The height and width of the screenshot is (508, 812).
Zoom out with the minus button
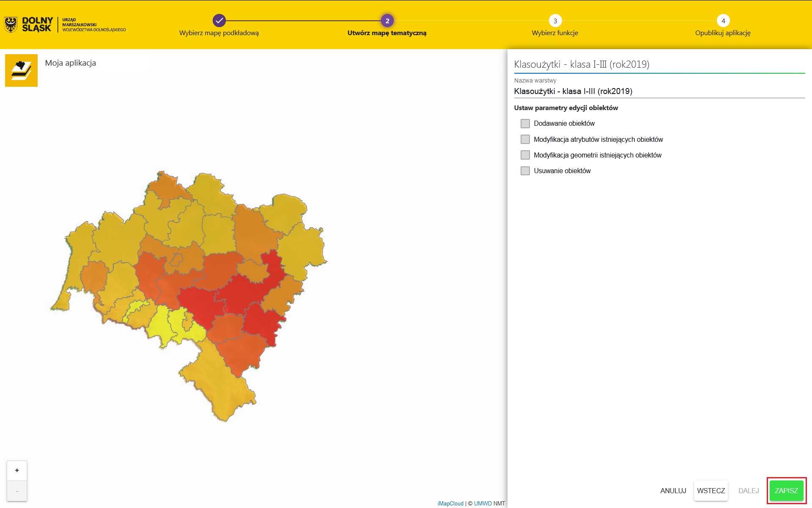(x=17, y=491)
